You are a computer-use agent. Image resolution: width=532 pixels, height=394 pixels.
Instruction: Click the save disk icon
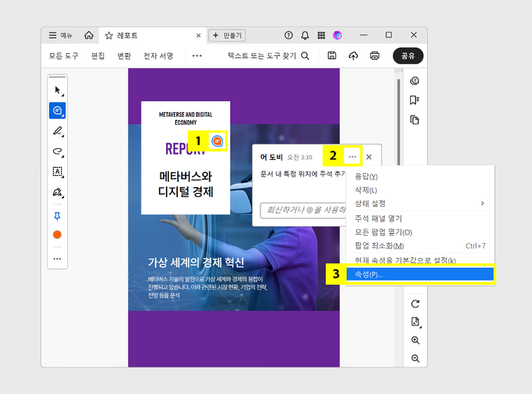click(x=332, y=56)
